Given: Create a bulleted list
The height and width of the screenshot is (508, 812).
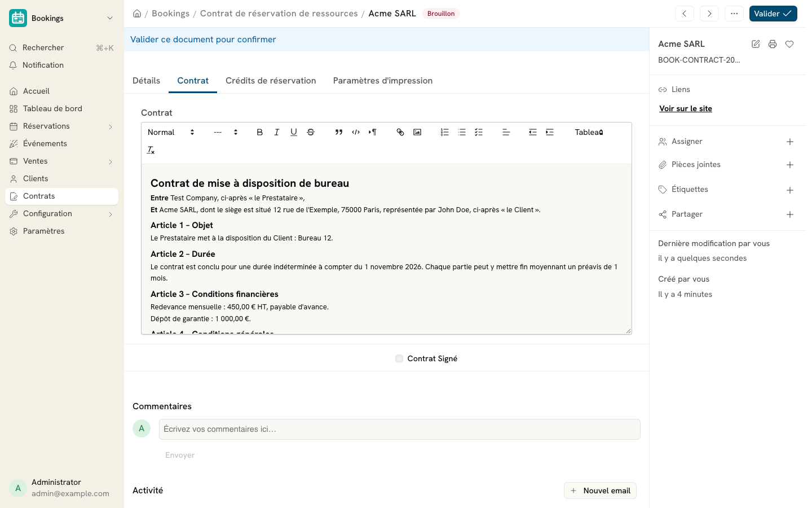Looking at the screenshot, I should 462,132.
